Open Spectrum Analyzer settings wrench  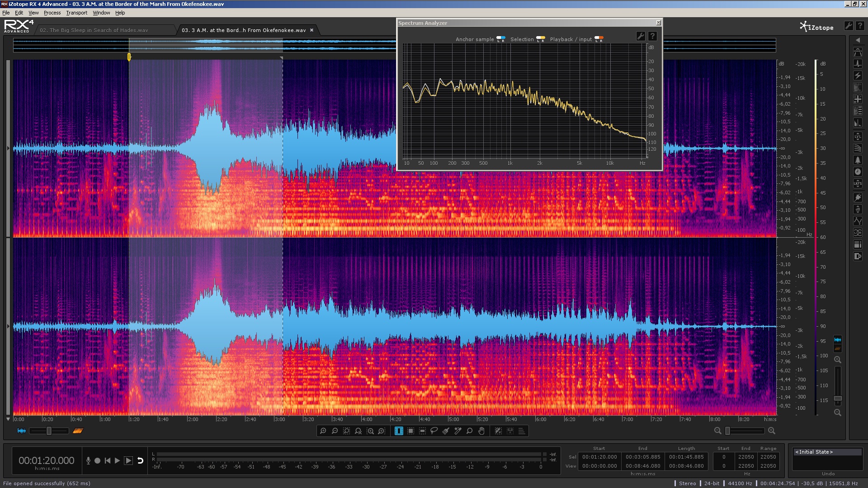coord(641,37)
